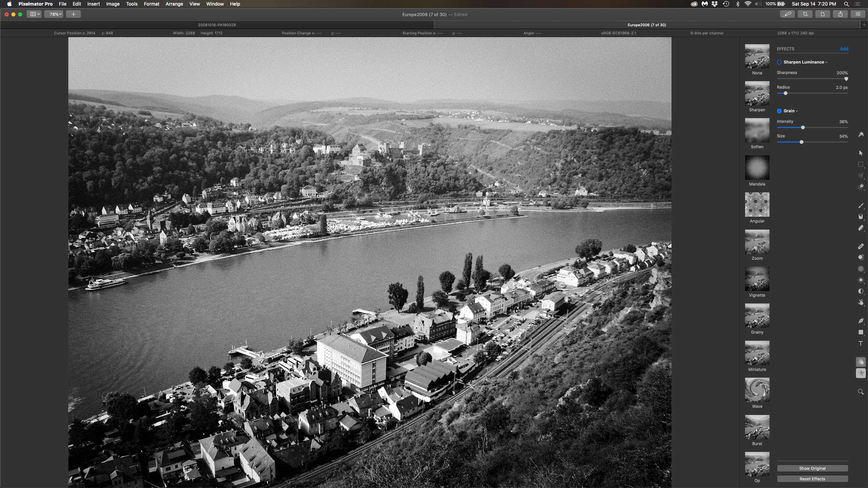Select the Lighten sun tool
Screen dimensions: 868x488
[861, 280]
